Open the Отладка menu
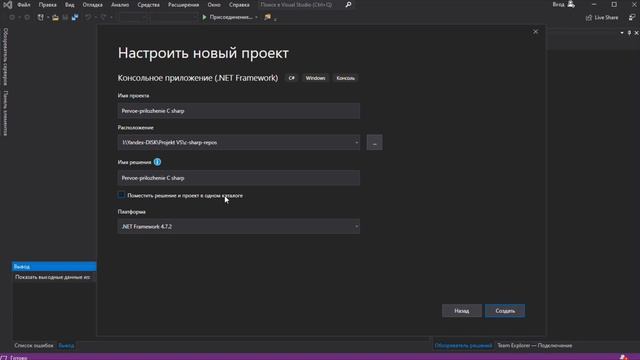This screenshot has height=360, width=640. pos(93,5)
